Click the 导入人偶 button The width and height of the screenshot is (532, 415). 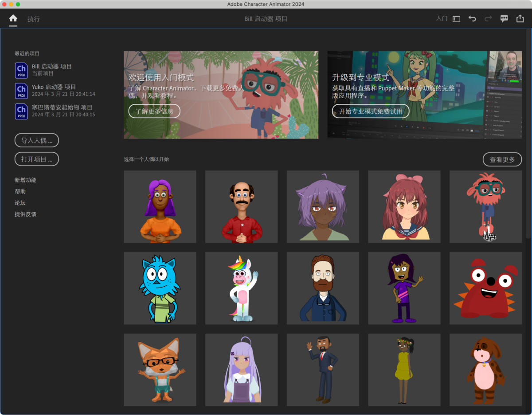[x=37, y=140]
